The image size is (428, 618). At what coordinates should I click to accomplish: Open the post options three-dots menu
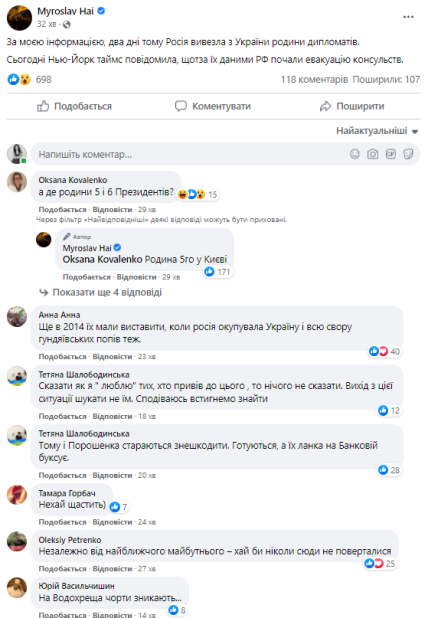[x=408, y=17]
